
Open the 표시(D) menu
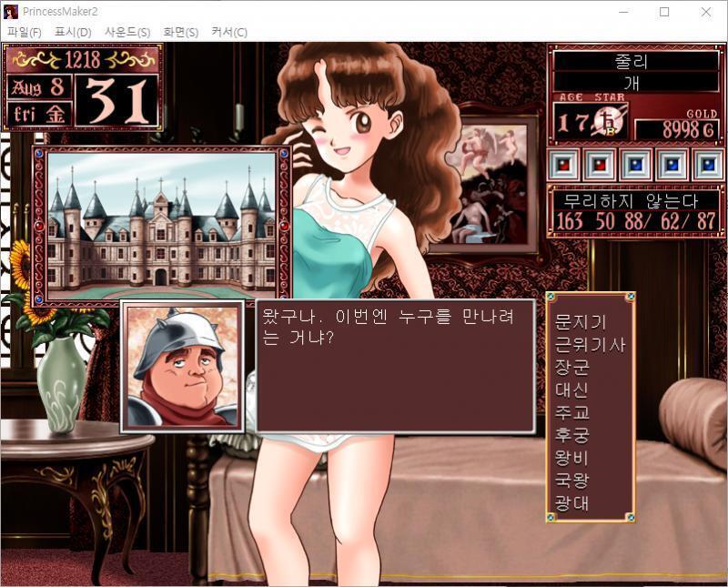[x=73, y=32]
